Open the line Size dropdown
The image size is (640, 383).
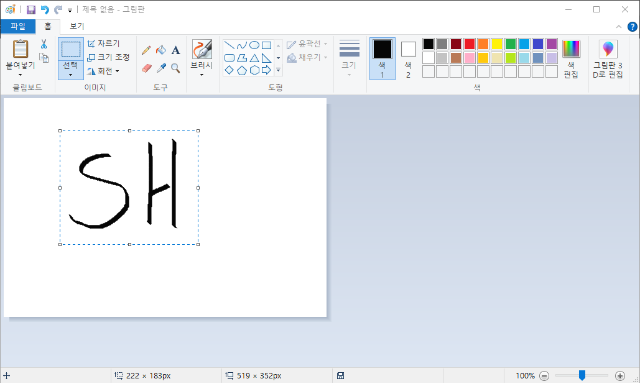click(x=349, y=58)
